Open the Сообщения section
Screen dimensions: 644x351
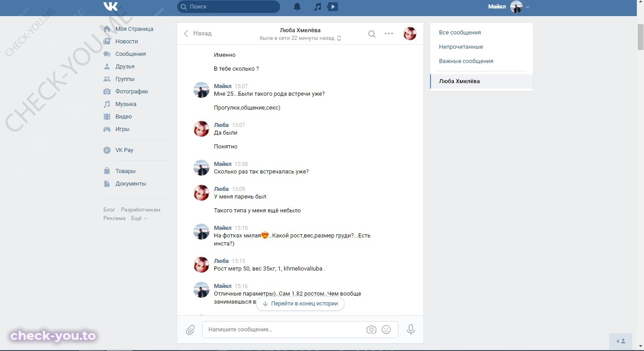click(x=131, y=54)
